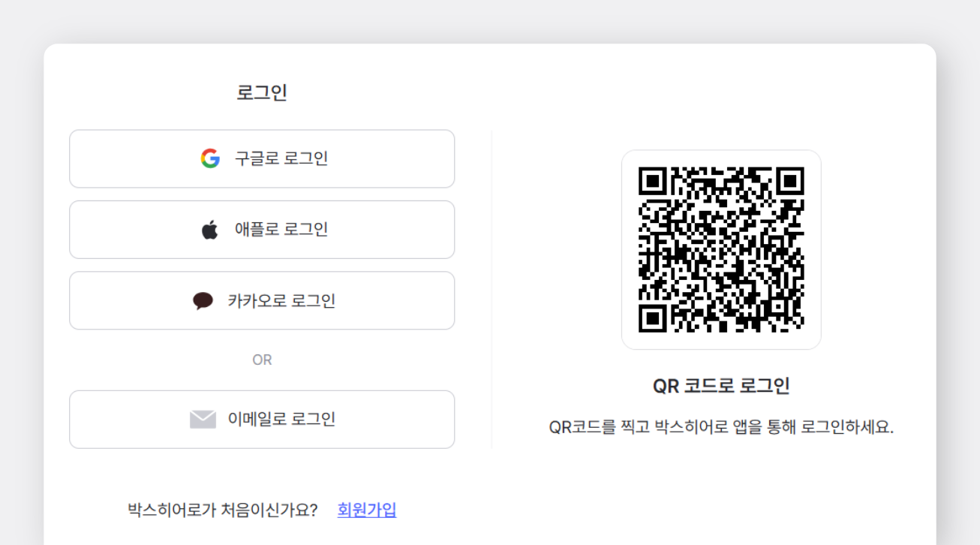The image size is (980, 545).
Task: Click the Kakao speech bubble icon
Action: (x=203, y=301)
